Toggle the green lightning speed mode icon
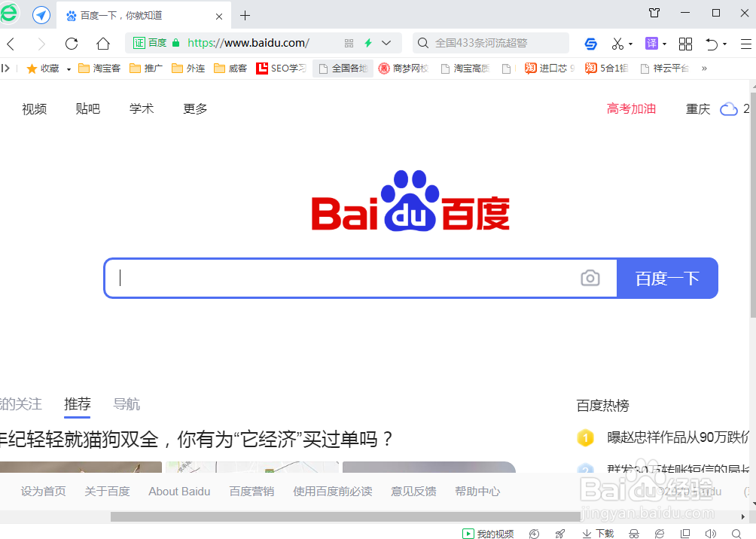756x539 pixels. coord(368,43)
